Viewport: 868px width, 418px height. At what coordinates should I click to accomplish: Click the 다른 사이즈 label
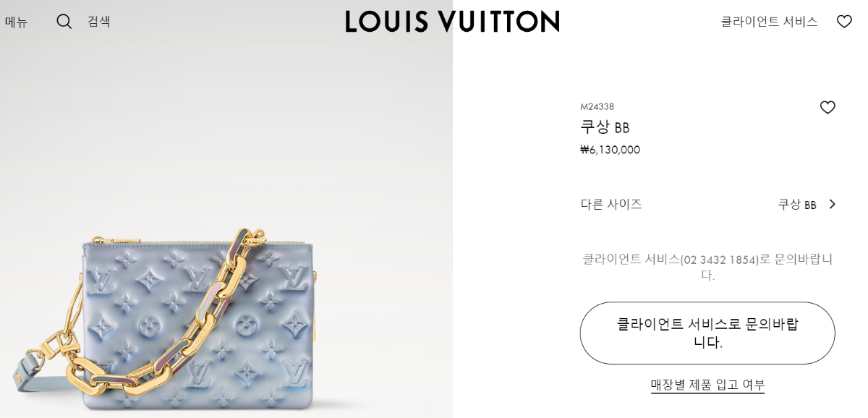[x=611, y=204]
